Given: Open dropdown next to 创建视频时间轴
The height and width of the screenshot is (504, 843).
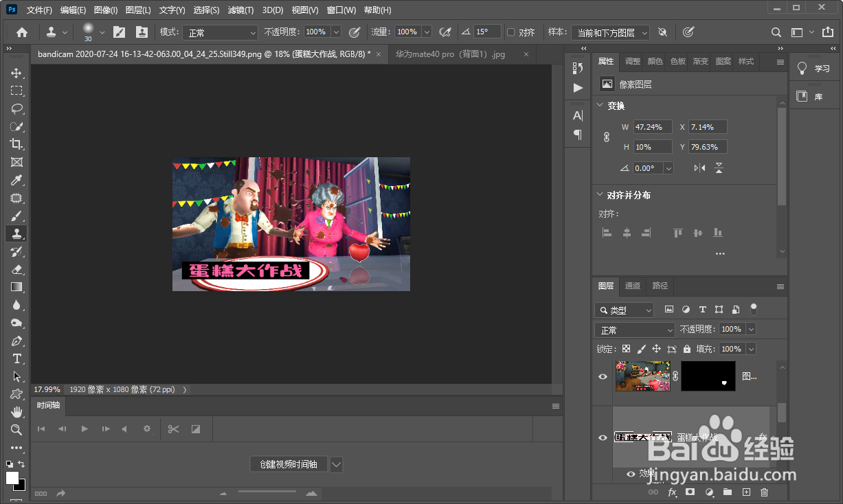Looking at the screenshot, I should pyautogui.click(x=336, y=464).
